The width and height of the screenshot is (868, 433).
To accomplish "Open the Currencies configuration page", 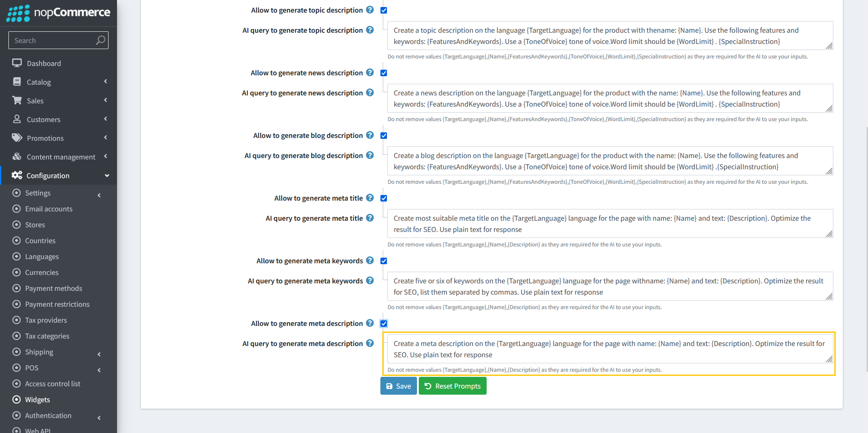I will [x=41, y=272].
